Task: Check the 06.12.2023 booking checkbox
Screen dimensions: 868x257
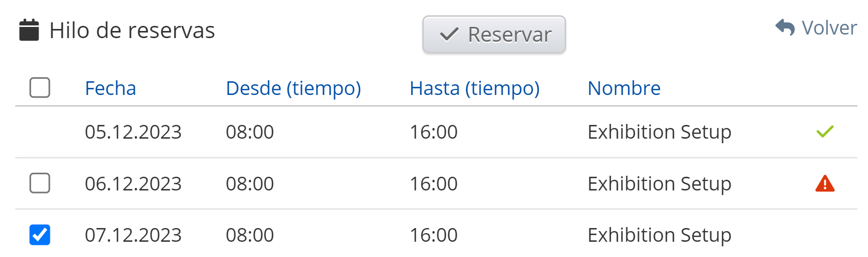Action: click(x=40, y=183)
